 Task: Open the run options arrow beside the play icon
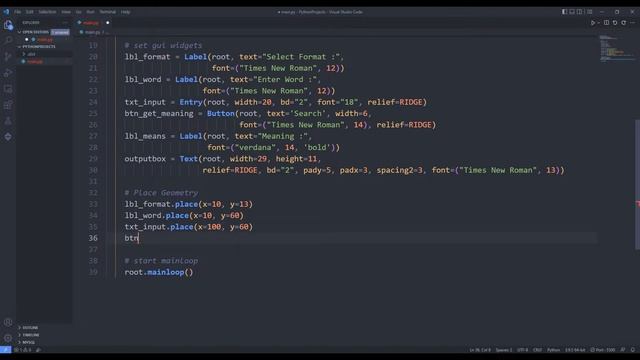click(x=598, y=23)
